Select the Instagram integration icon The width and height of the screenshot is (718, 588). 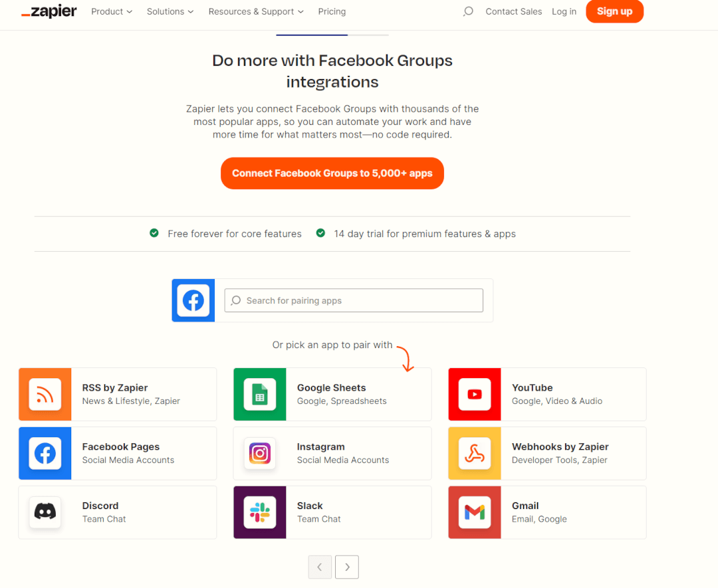click(259, 453)
